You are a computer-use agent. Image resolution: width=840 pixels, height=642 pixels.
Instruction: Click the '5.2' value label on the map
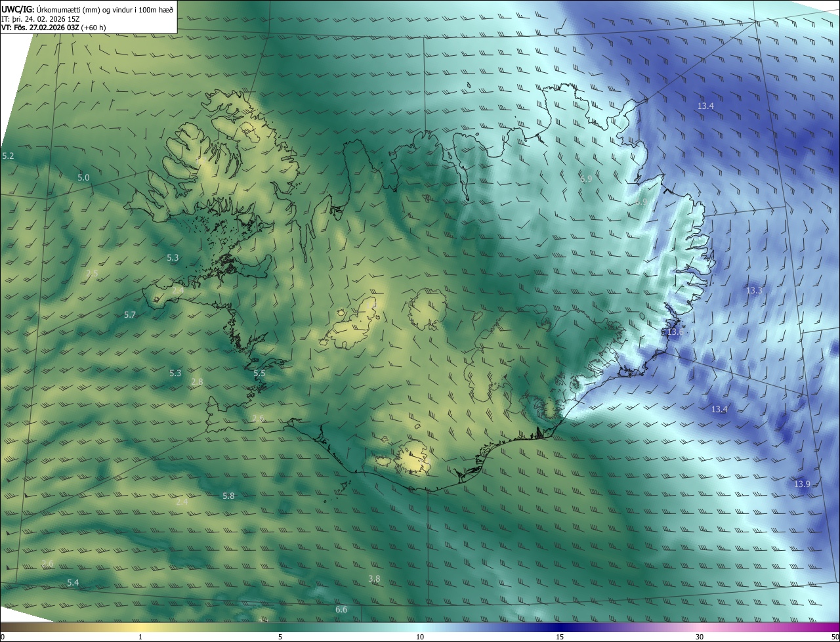click(8, 156)
